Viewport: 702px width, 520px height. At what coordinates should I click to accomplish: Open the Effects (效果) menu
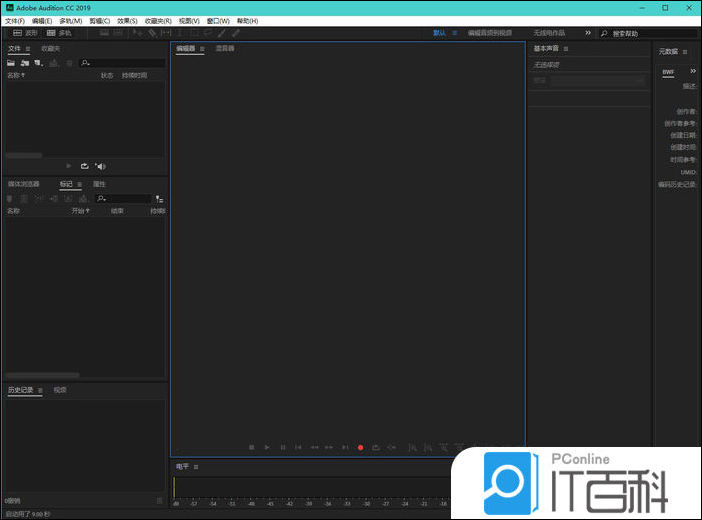click(127, 20)
